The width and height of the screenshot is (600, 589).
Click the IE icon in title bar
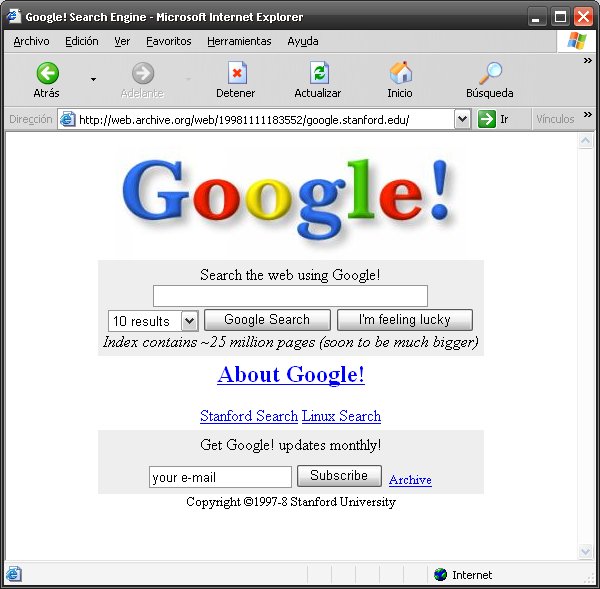coord(13,16)
